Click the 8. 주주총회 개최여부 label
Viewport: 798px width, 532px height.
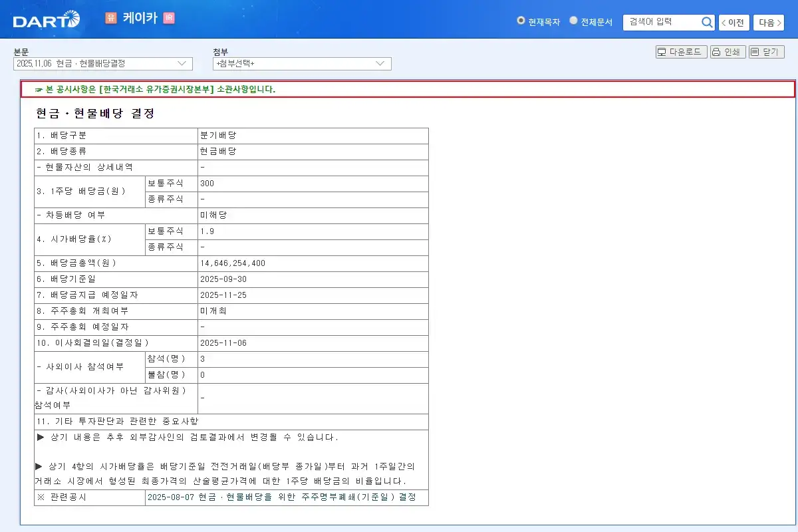(83, 311)
